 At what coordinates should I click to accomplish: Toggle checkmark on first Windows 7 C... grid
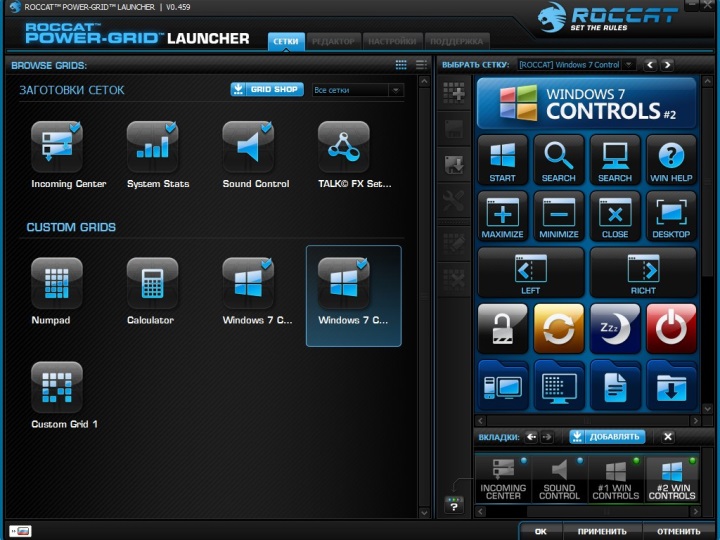266,264
